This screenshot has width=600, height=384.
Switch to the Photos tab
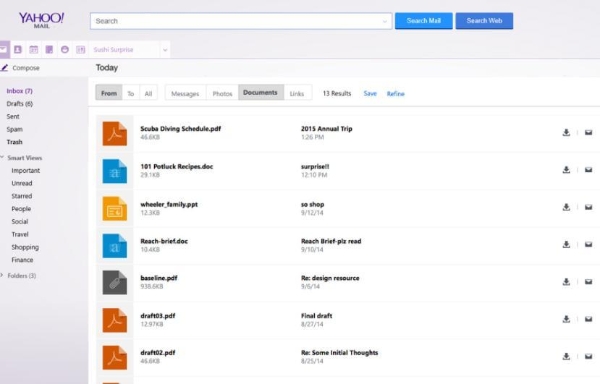(x=222, y=93)
